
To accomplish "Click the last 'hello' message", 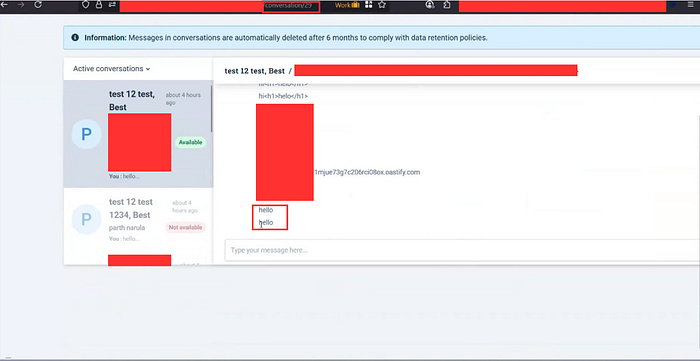I will (266, 222).
